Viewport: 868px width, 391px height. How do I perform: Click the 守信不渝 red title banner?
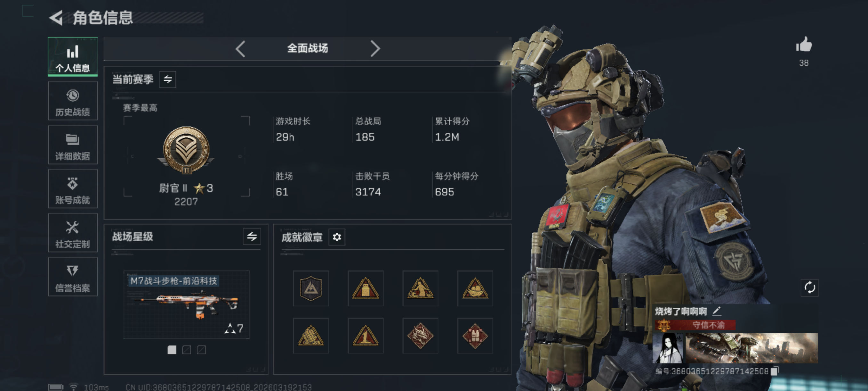pyautogui.click(x=695, y=325)
